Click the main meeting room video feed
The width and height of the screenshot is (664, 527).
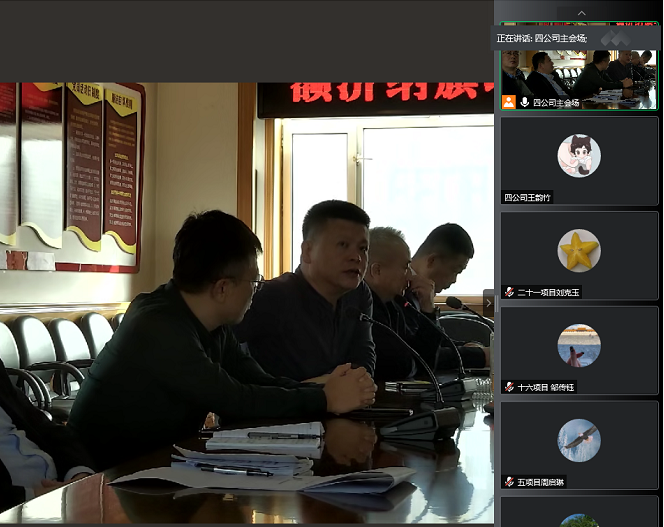[247, 302]
